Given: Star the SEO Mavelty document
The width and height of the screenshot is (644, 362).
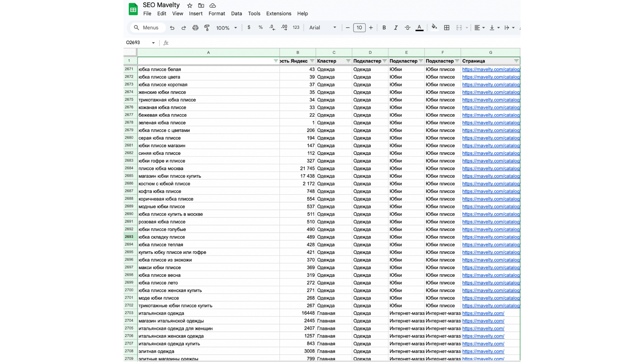Looking at the screenshot, I should 190,5.
